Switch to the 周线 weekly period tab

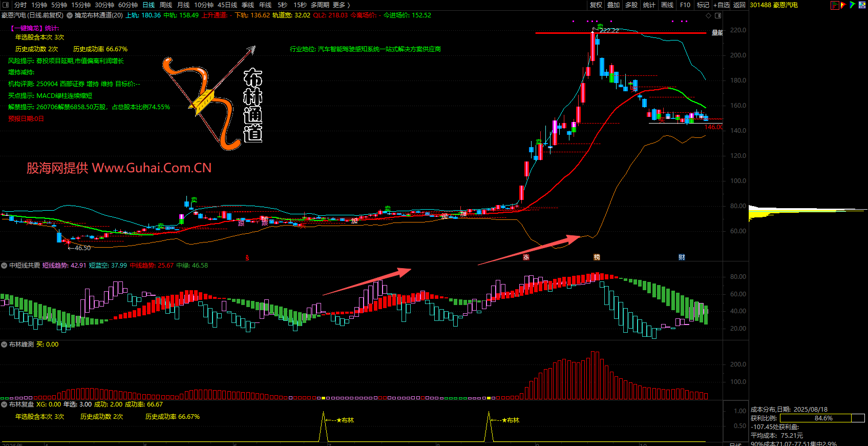point(166,5)
